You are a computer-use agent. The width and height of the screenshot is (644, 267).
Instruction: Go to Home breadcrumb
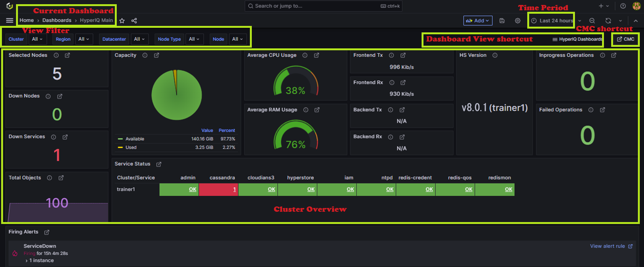tap(27, 21)
